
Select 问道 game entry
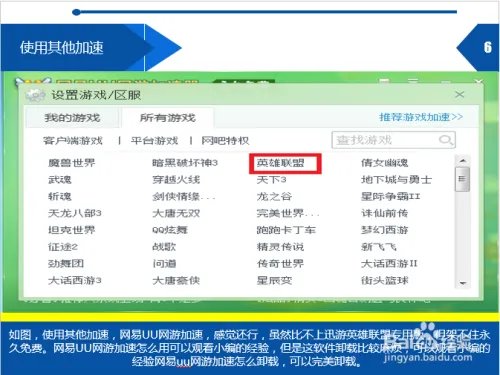tap(164, 264)
